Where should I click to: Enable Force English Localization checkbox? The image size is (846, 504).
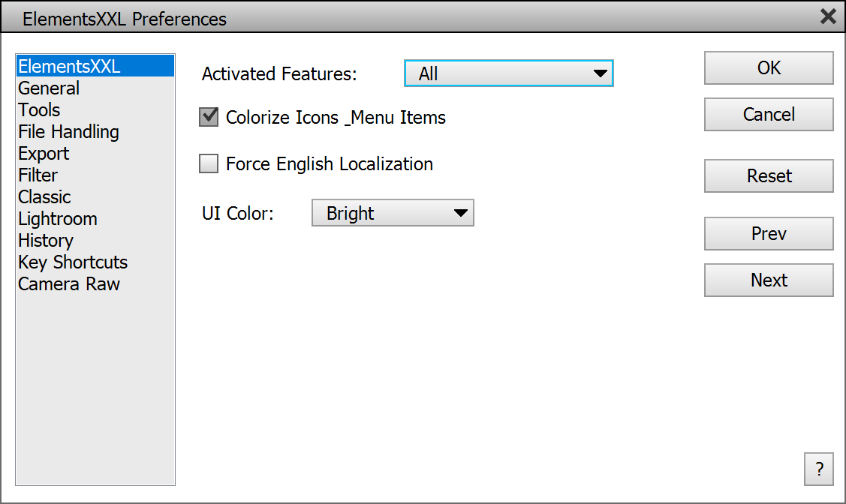(209, 163)
